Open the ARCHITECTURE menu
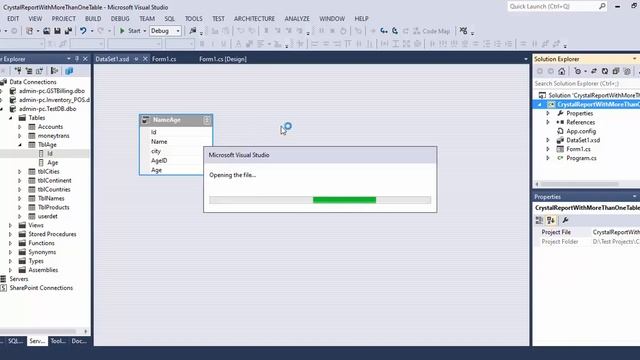Image resolution: width=640 pixels, height=360 pixels. [254, 19]
